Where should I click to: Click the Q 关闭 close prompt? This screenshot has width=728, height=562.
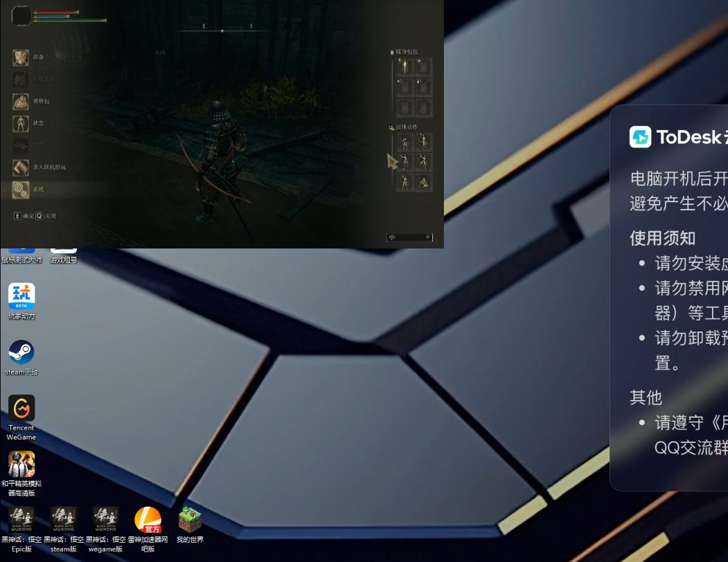[x=46, y=216]
